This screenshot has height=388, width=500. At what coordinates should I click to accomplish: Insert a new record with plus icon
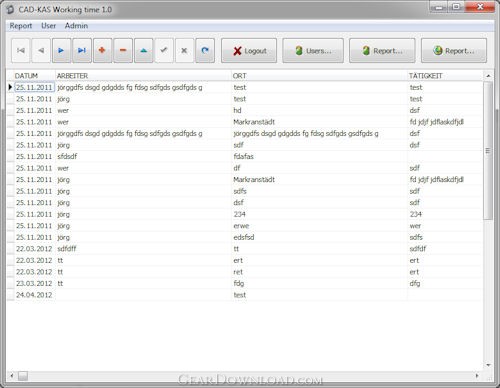(102, 50)
